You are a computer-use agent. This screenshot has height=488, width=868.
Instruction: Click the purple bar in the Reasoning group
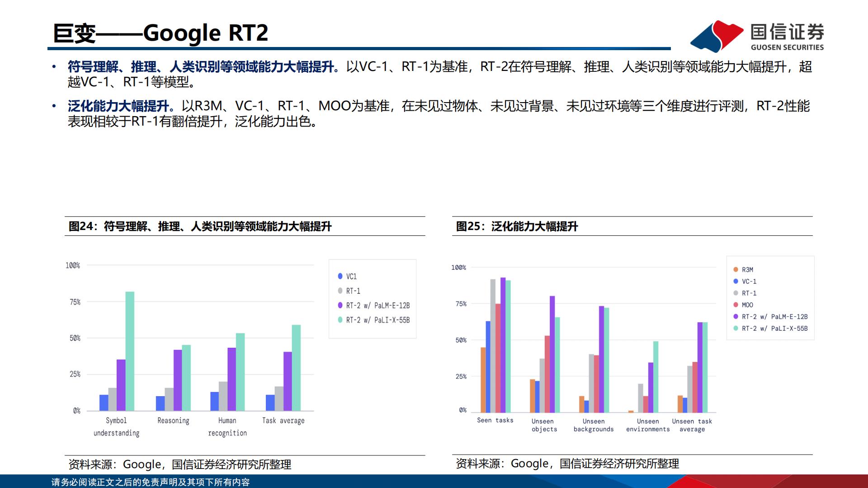pos(178,380)
